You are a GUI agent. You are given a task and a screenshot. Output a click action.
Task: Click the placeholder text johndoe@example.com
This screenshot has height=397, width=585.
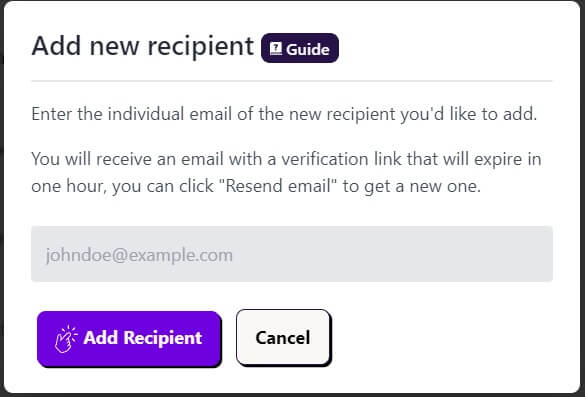tap(139, 256)
